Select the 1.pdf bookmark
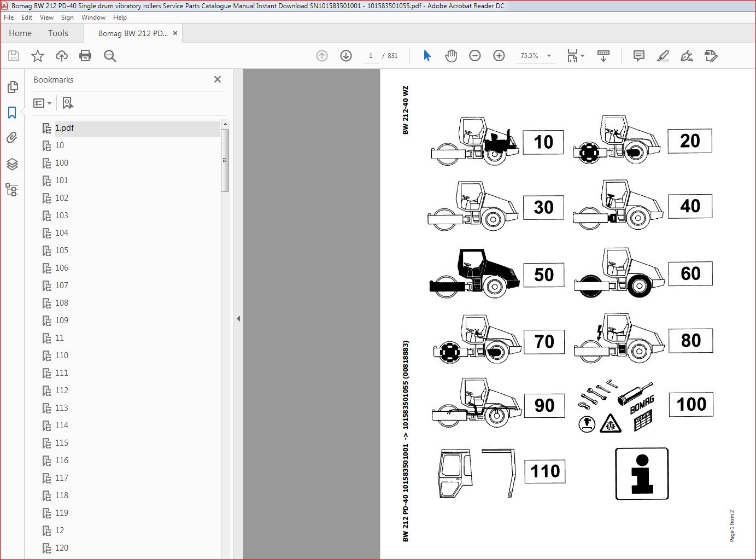Viewport: 756px width, 560px height. (x=65, y=128)
